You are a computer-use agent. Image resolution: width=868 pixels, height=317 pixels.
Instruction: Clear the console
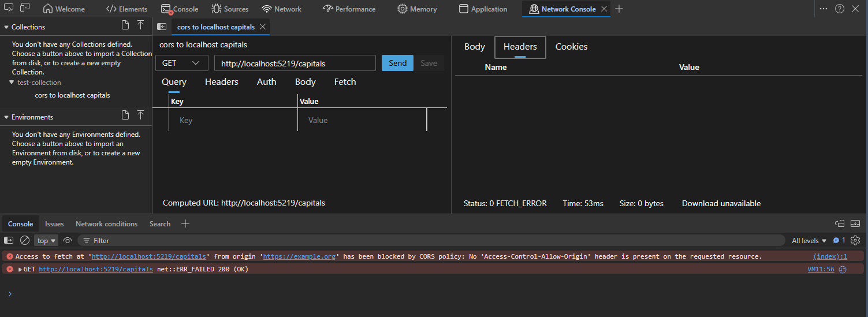(x=25, y=240)
